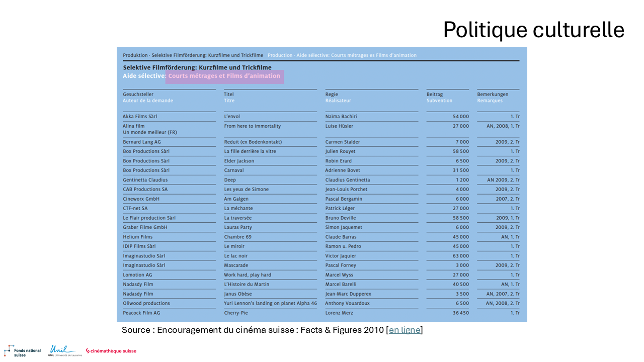Click the film title 'Chambre 69'

point(237,237)
